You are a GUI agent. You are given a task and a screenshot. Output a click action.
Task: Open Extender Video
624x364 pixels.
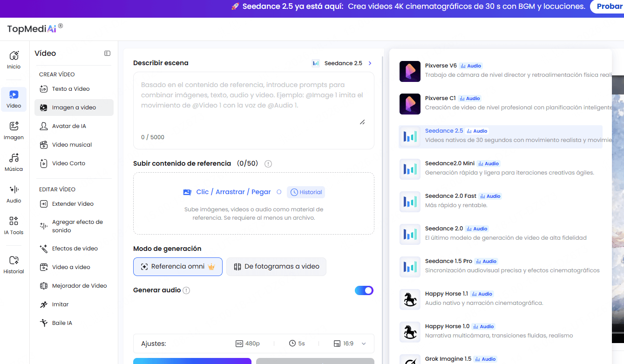(74, 204)
